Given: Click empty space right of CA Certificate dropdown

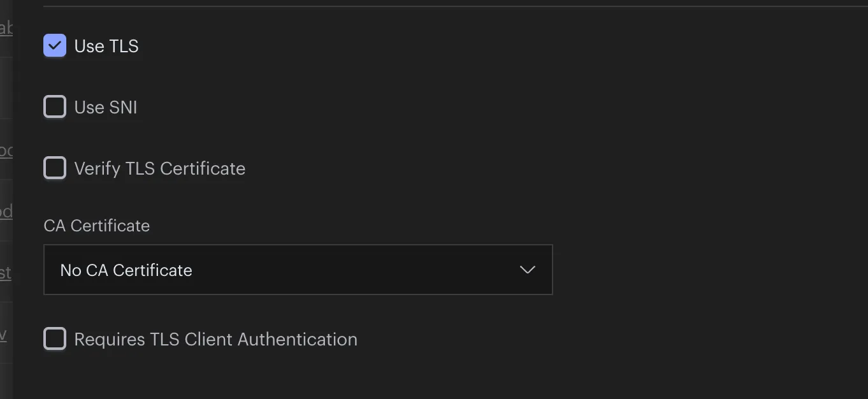Looking at the screenshot, I should pos(707,270).
